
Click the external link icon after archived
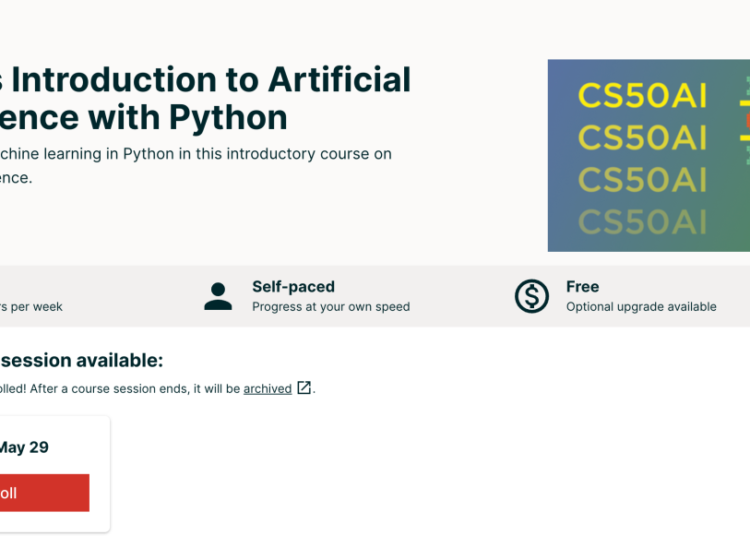coord(304,388)
